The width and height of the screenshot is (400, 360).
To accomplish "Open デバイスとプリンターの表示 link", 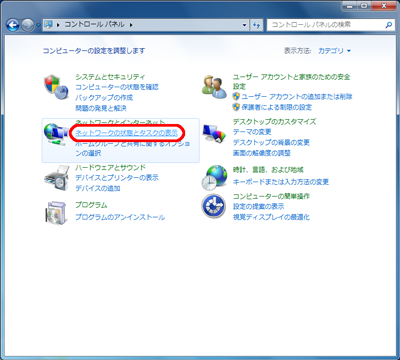I will [x=117, y=178].
